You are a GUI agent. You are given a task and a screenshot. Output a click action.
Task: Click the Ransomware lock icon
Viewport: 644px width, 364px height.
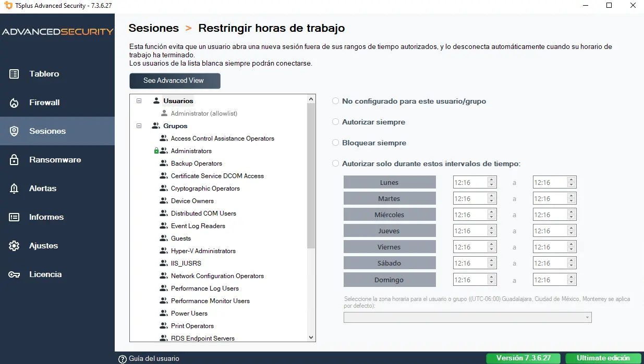pyautogui.click(x=15, y=160)
